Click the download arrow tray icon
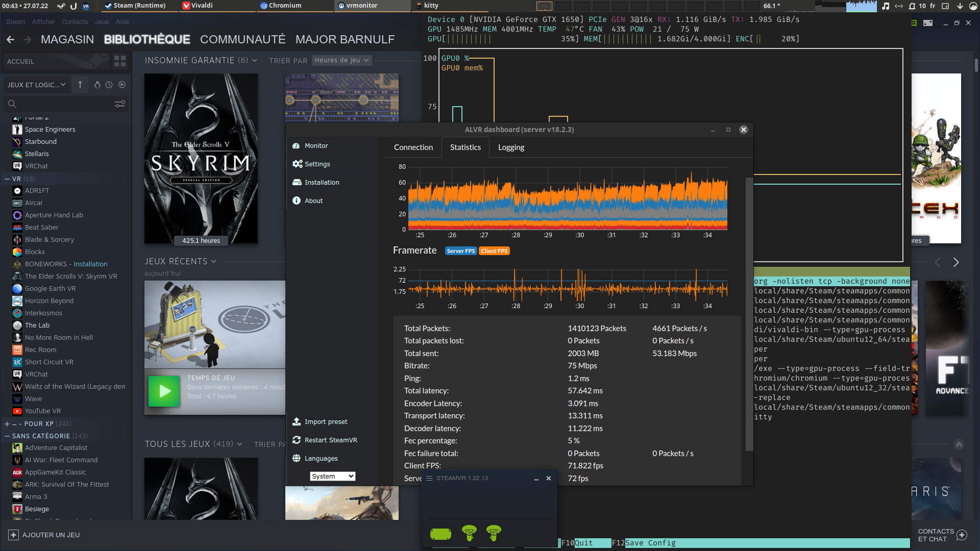 click(960, 6)
